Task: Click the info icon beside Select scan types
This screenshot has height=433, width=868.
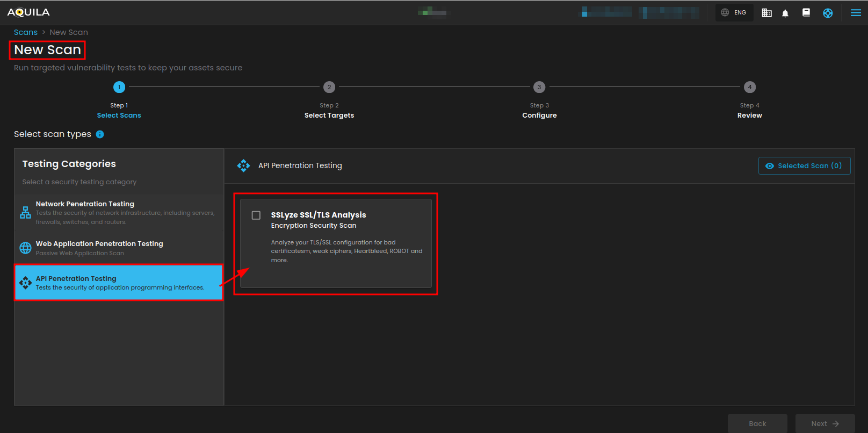Action: pyautogui.click(x=100, y=134)
